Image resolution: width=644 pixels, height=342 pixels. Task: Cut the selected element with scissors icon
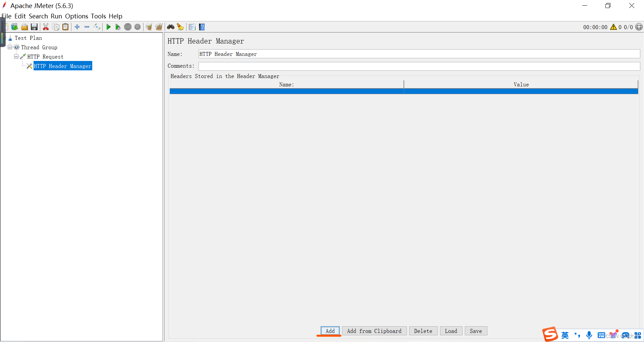point(46,27)
